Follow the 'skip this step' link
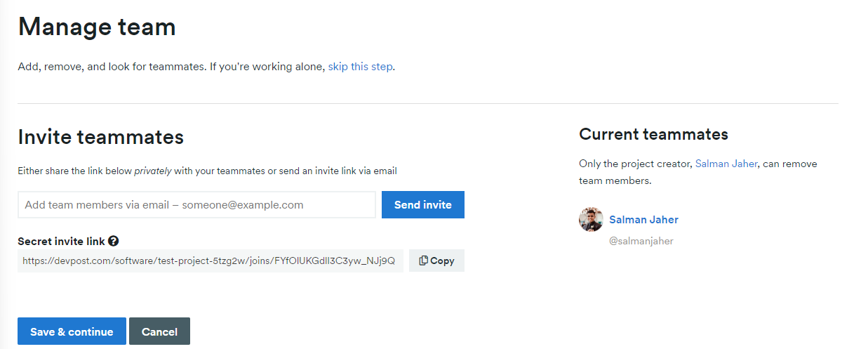Image resolution: width=868 pixels, height=349 pixels. [x=360, y=67]
